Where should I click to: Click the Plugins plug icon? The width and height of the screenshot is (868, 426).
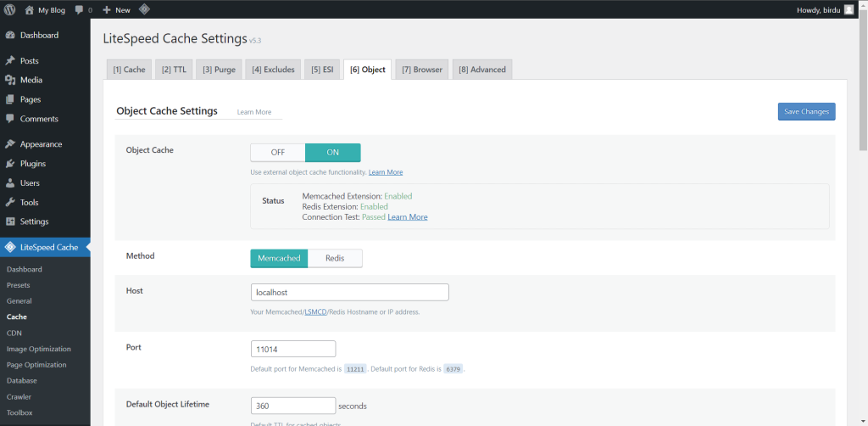click(10, 164)
